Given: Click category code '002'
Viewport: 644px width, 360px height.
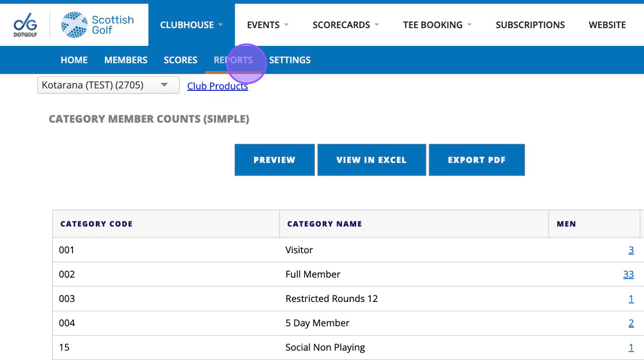Looking at the screenshot, I should point(67,274).
